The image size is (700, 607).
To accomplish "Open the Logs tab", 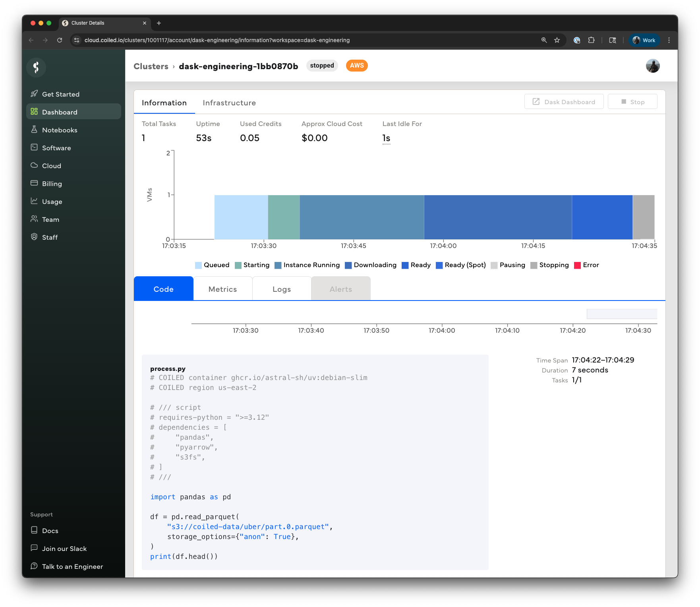I will pos(282,289).
